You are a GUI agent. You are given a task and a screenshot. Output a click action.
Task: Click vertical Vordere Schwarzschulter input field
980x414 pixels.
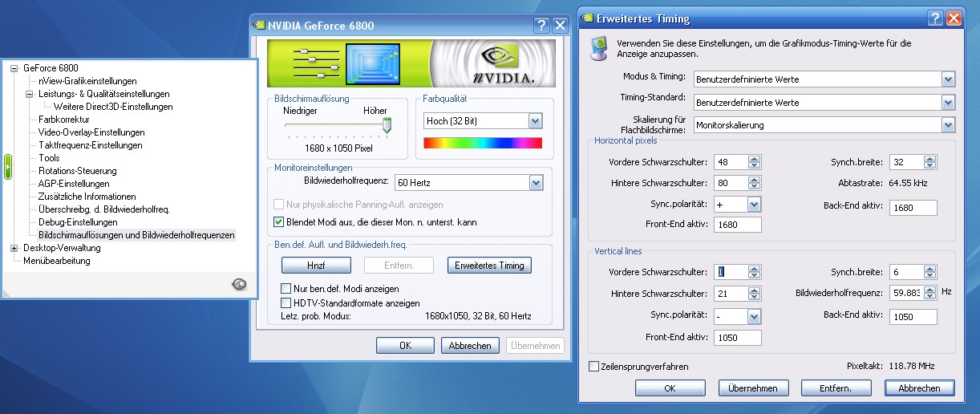point(731,272)
